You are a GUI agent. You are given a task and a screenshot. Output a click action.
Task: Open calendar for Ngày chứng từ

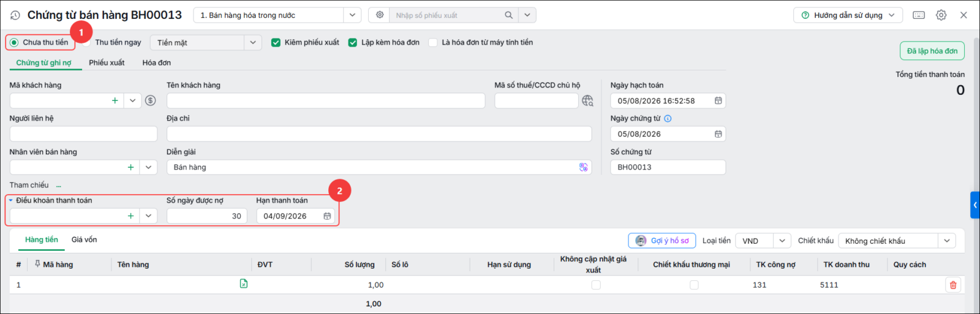(x=718, y=134)
